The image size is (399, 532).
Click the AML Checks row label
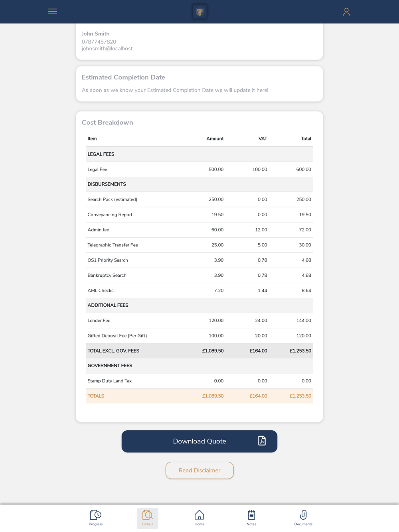tap(101, 290)
